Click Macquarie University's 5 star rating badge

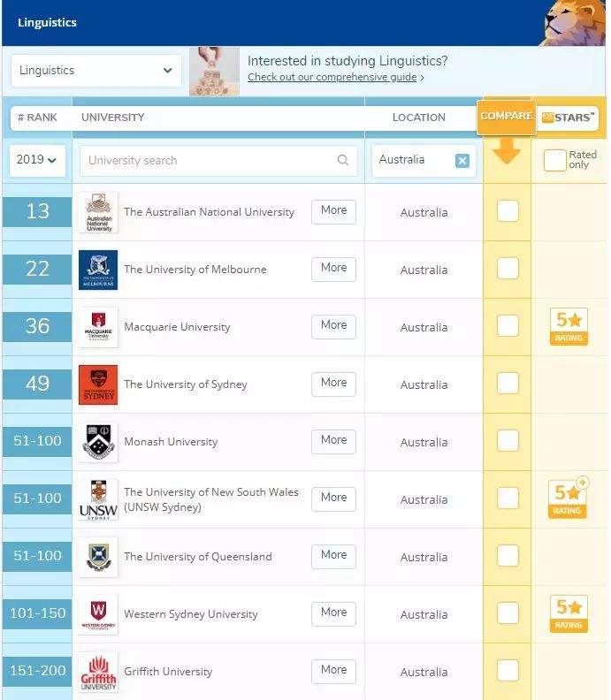(569, 327)
